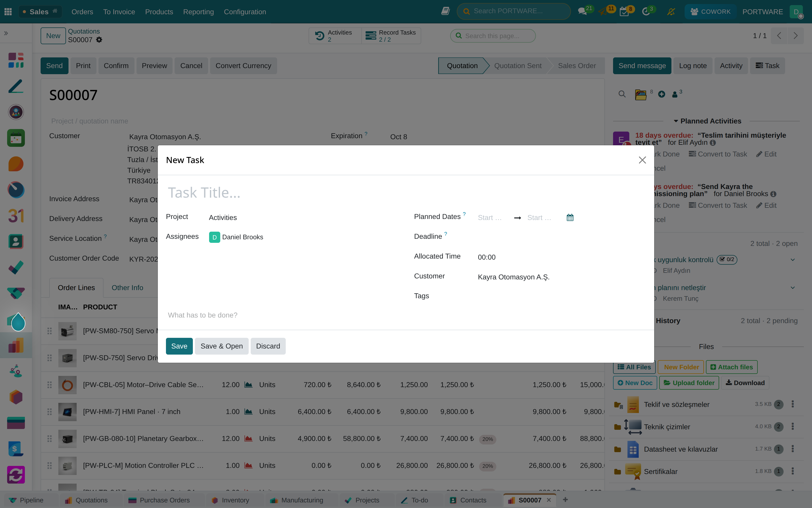Viewport: 812px width, 508px height.
Task: Open the knowledge book icon in top bar
Action: 445,11
